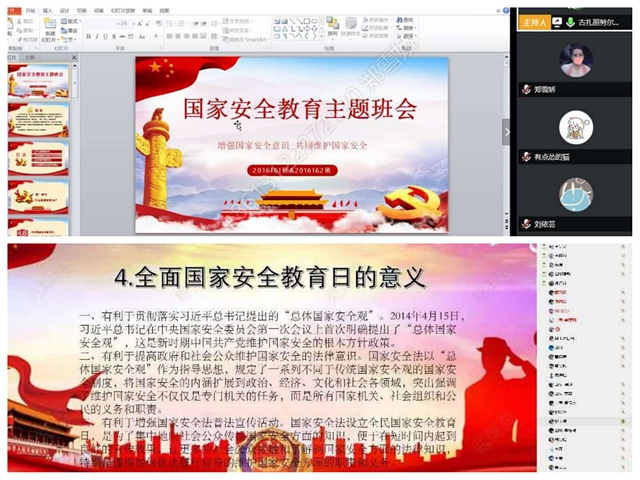640x480 pixels.
Task: Apply Italic formatting to text
Action: click(99, 36)
